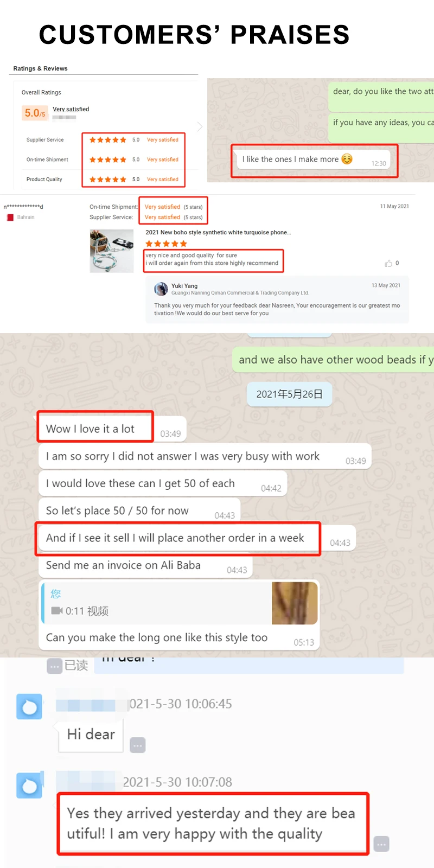Click the Guangxi Nanning Qiman company name
This screenshot has width=434, height=868.
tap(240, 293)
